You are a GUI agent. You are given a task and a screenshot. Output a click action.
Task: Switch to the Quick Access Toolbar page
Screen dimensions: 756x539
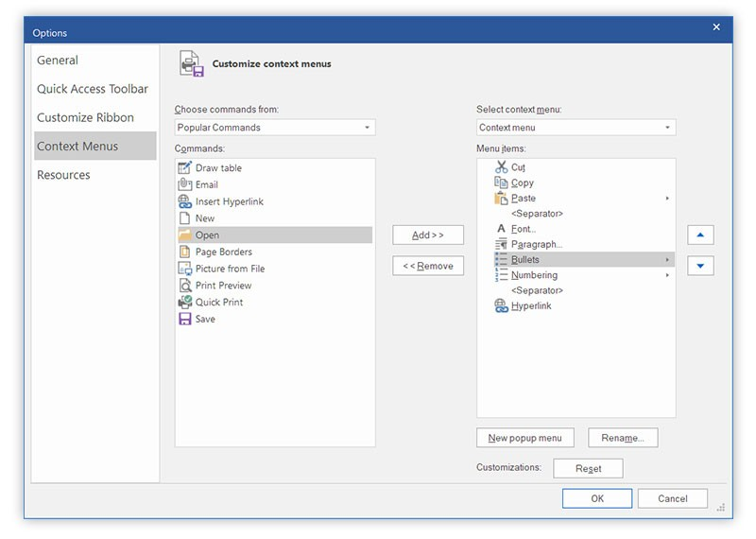(x=93, y=89)
